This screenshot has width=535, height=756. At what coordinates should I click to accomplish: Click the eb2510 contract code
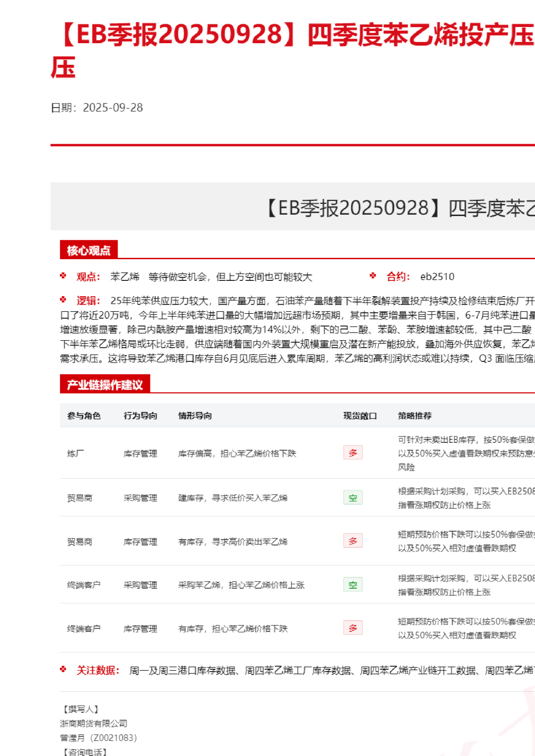[437, 277]
